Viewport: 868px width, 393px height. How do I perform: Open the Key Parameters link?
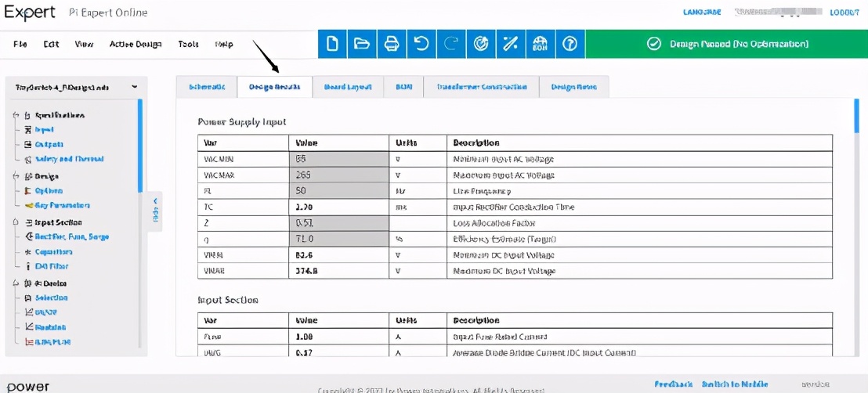coord(63,205)
